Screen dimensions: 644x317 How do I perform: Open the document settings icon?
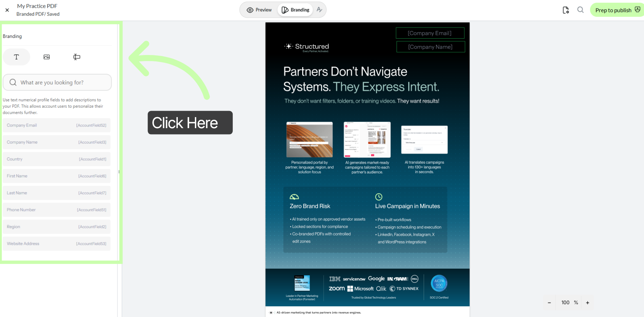click(x=566, y=10)
